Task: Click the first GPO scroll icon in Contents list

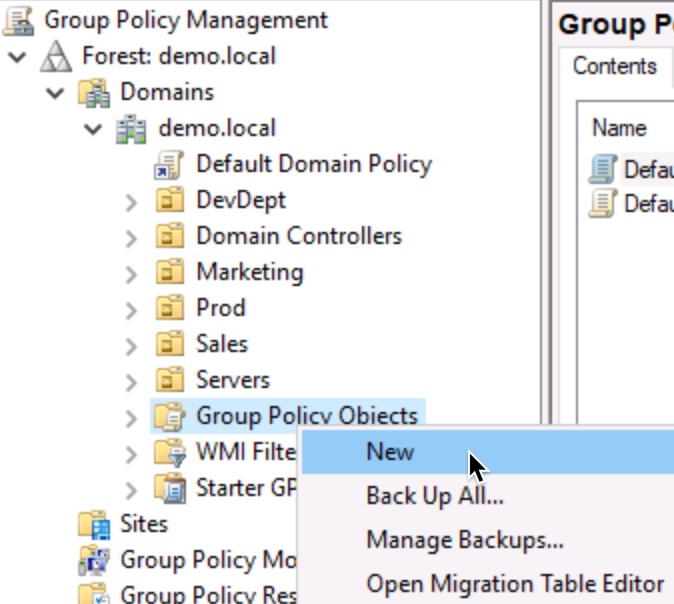Action: [603, 169]
